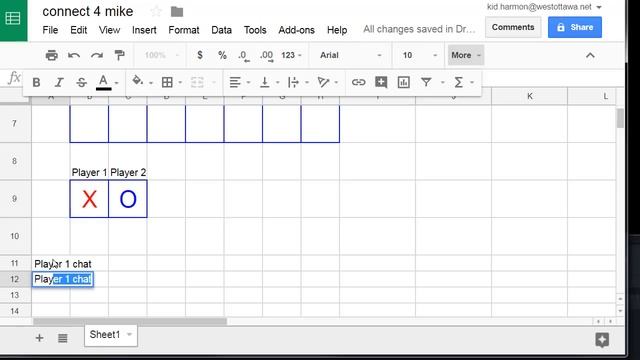Image resolution: width=640 pixels, height=360 pixels.
Task: Open the Arial font dropdown
Action: pos(351,55)
